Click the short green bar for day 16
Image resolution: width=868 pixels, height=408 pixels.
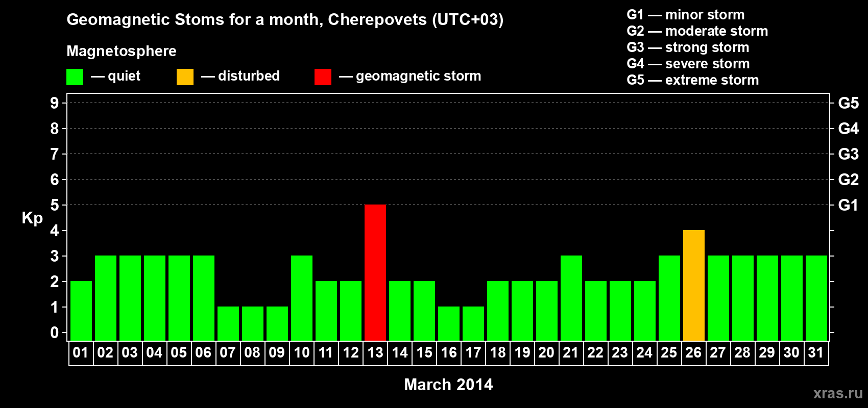click(449, 323)
